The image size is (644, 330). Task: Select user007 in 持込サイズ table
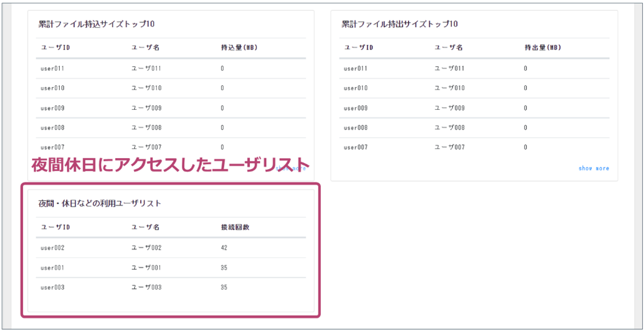53,147
